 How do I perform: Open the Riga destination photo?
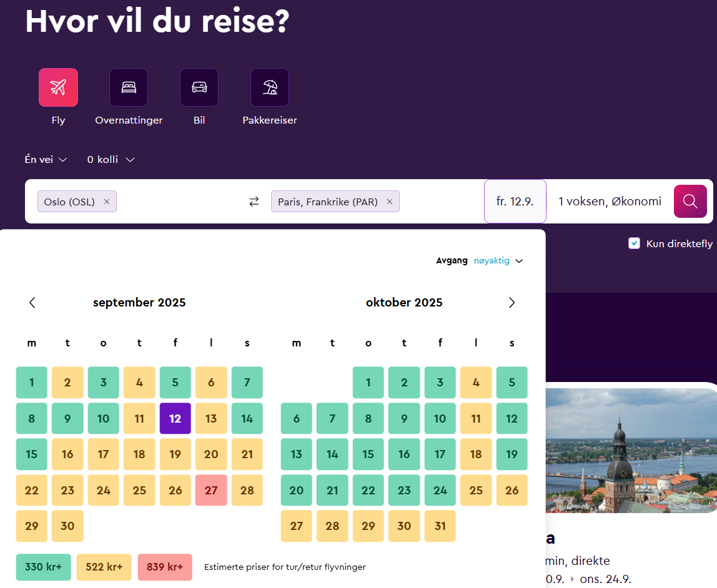tap(631, 449)
